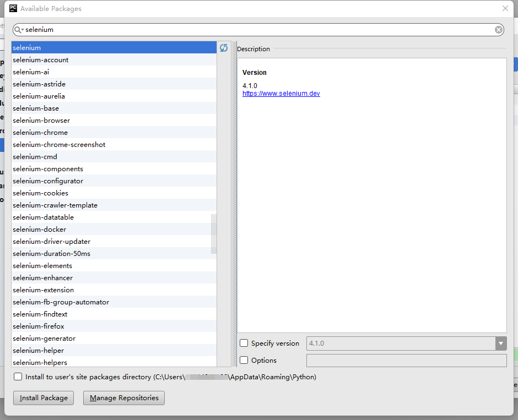Select selenium-helper package
518x420 pixels.
pyautogui.click(x=114, y=350)
